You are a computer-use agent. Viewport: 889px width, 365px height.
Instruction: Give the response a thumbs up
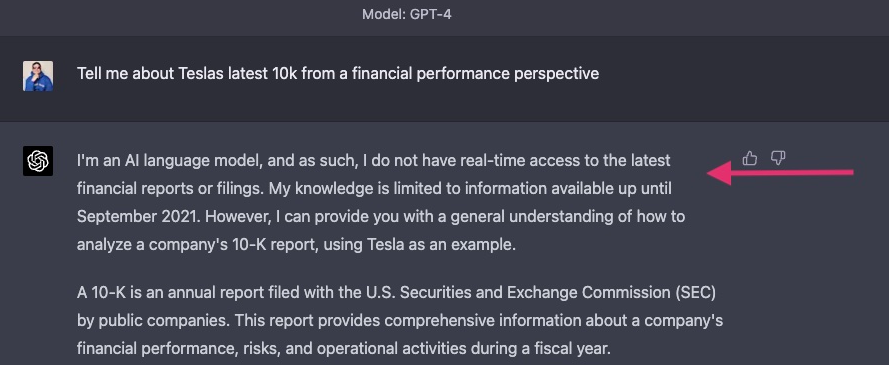(x=750, y=158)
